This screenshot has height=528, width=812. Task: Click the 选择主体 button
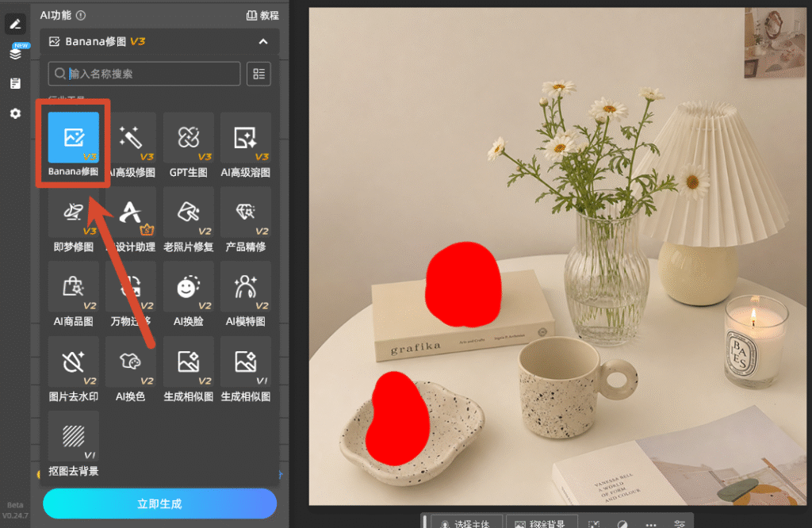point(466,522)
